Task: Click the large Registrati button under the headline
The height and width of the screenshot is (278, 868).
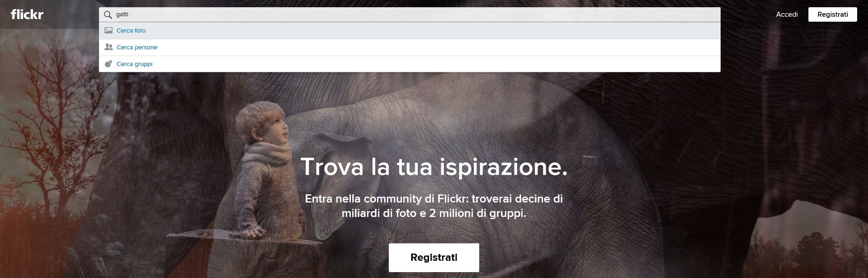Action: point(434,258)
